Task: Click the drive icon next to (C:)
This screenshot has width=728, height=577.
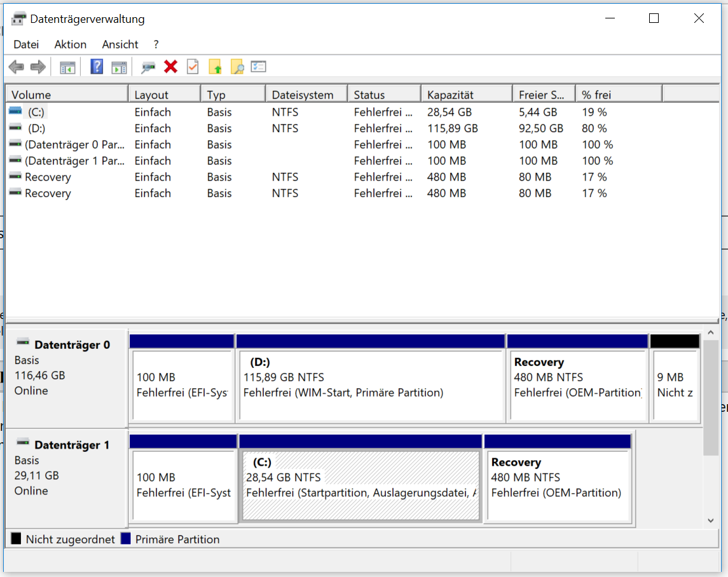Action: 15,111
